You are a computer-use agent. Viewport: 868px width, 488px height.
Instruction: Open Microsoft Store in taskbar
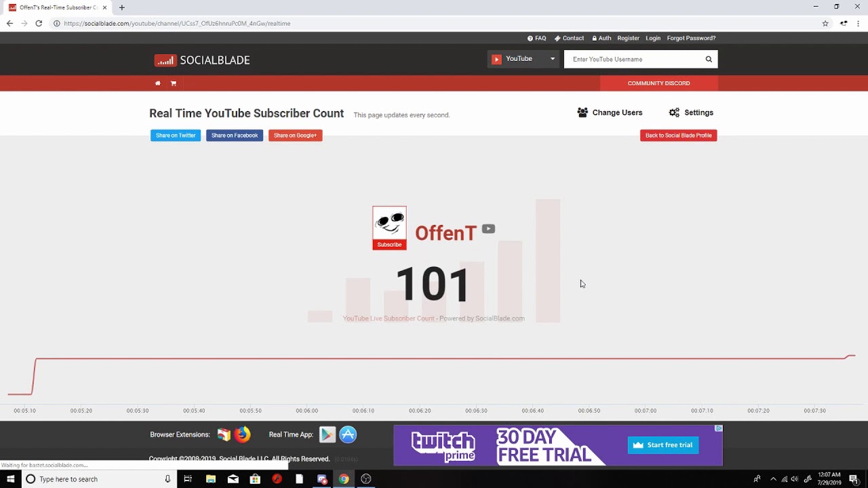click(255, 479)
